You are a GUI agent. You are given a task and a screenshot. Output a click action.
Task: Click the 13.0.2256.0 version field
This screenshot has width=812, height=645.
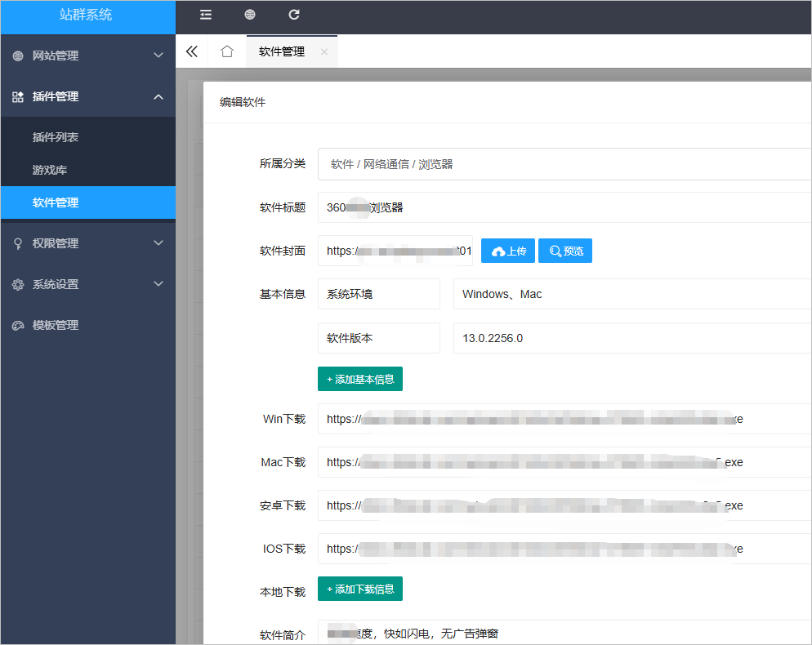[632, 338]
